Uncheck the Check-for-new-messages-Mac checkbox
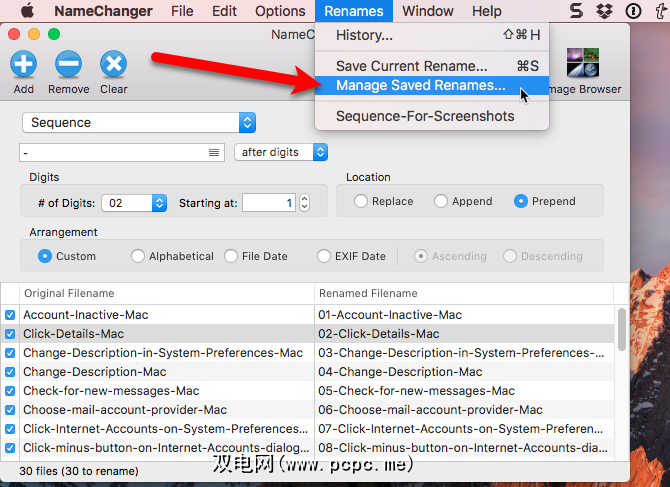 point(10,391)
